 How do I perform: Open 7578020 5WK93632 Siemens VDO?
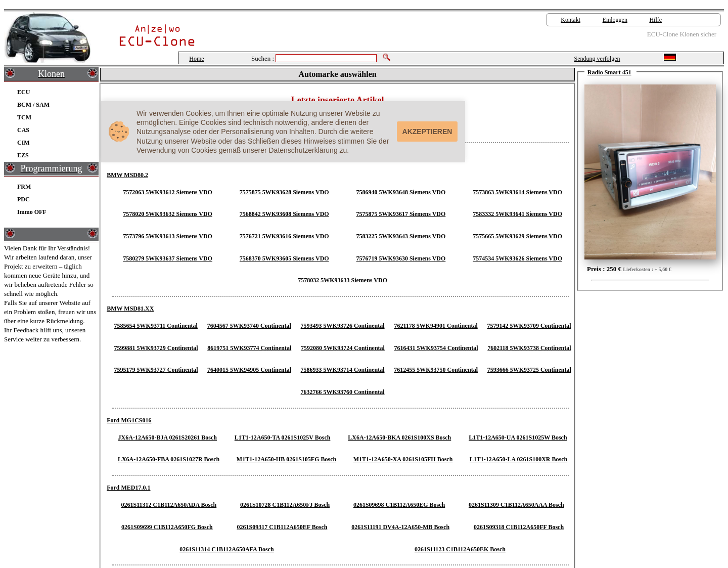(167, 214)
